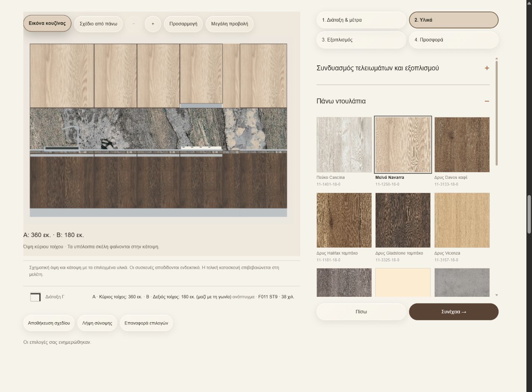Select the grey concrete finish swatch
Screen dimensions: 532x392
462,283
